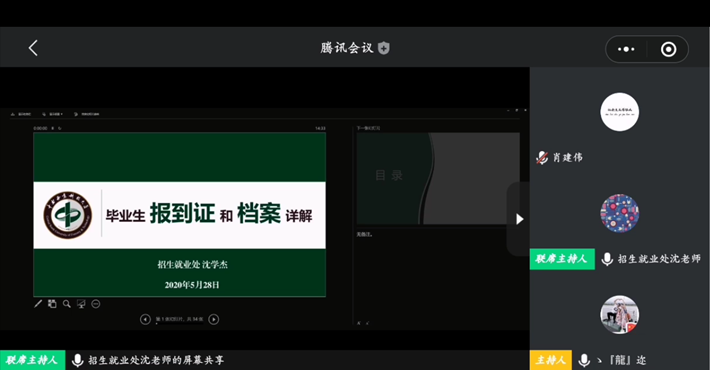Click 招生就业处沈老师的屏幕共享 caption text
The image size is (710, 370).
pyautogui.click(x=156, y=360)
